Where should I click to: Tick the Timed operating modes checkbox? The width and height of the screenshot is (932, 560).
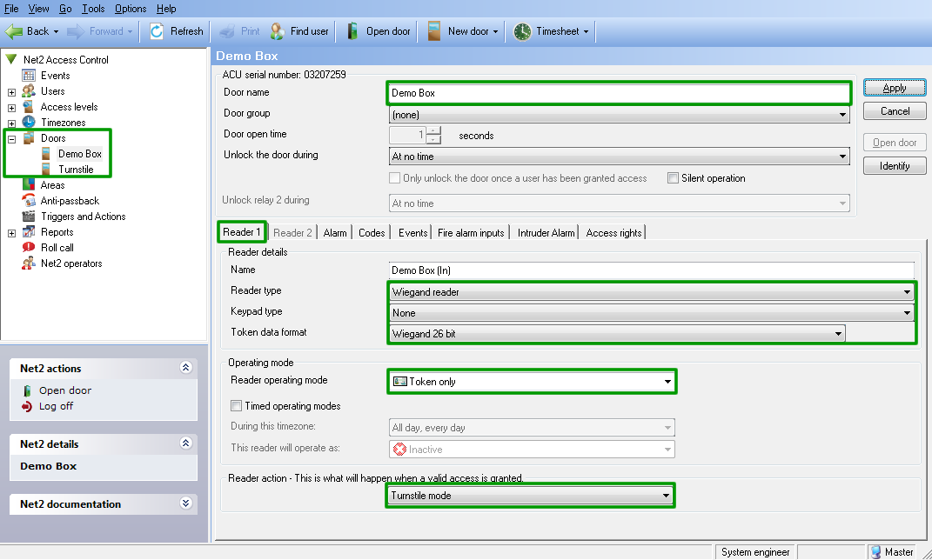[236, 406]
